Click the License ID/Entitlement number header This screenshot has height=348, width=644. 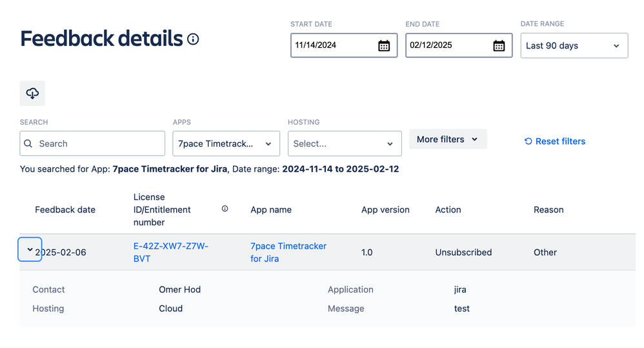coord(162,210)
